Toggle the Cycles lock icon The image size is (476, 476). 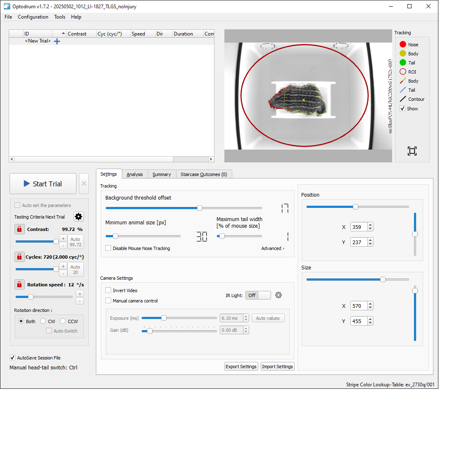coord(19,257)
